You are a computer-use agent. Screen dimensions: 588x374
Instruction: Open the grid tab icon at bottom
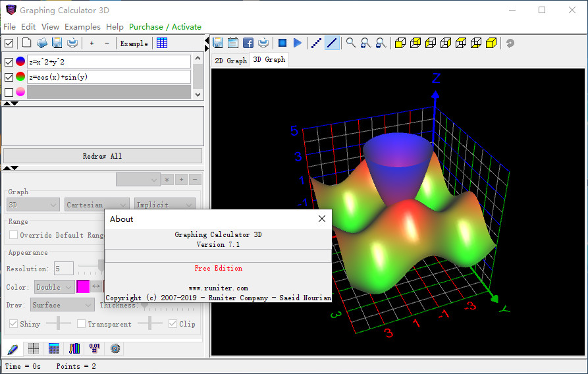click(x=34, y=349)
